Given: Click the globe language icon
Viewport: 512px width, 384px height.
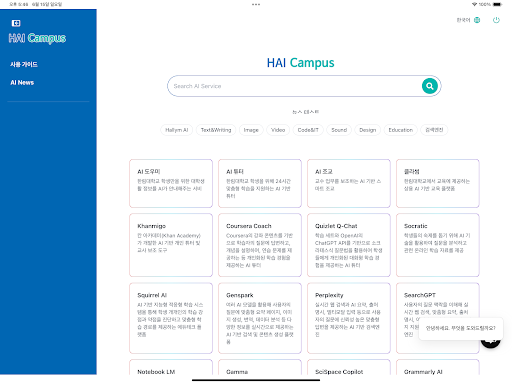Looking at the screenshot, I should tap(477, 20).
